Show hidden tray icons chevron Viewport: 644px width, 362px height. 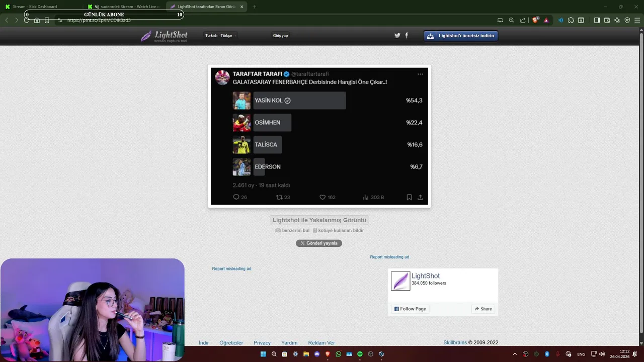(514, 354)
